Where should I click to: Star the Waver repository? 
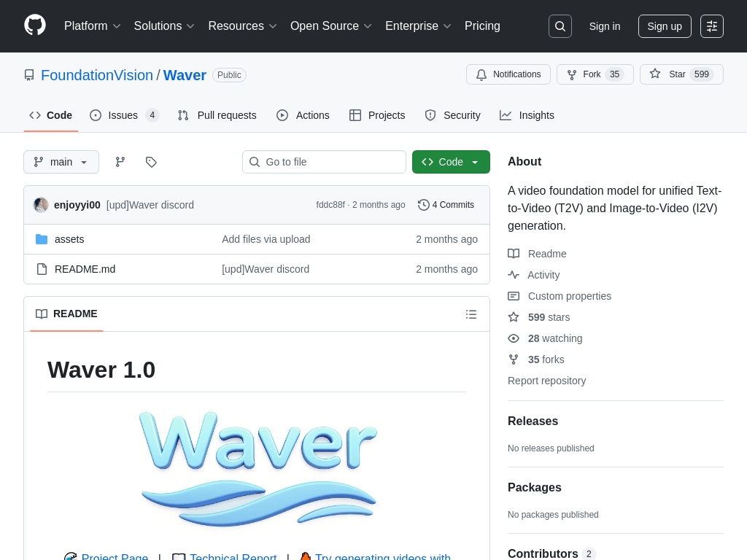click(681, 74)
